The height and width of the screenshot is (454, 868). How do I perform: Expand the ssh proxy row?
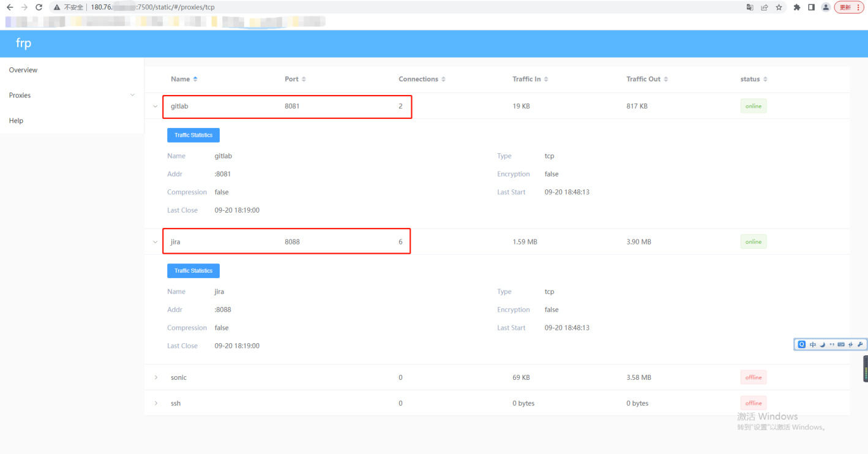point(155,403)
